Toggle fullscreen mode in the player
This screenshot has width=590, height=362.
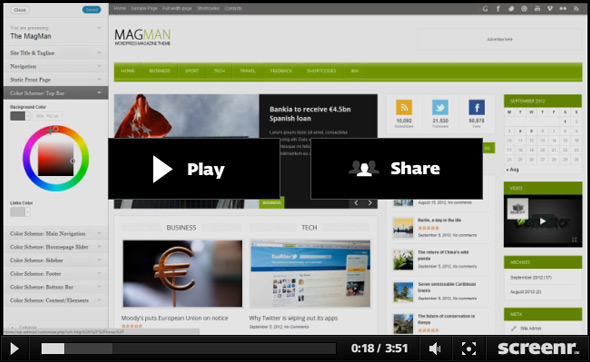point(468,348)
